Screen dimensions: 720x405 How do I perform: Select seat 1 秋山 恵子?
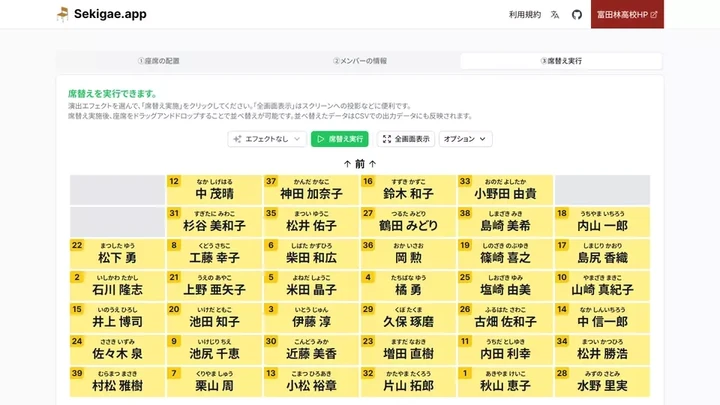point(505,382)
